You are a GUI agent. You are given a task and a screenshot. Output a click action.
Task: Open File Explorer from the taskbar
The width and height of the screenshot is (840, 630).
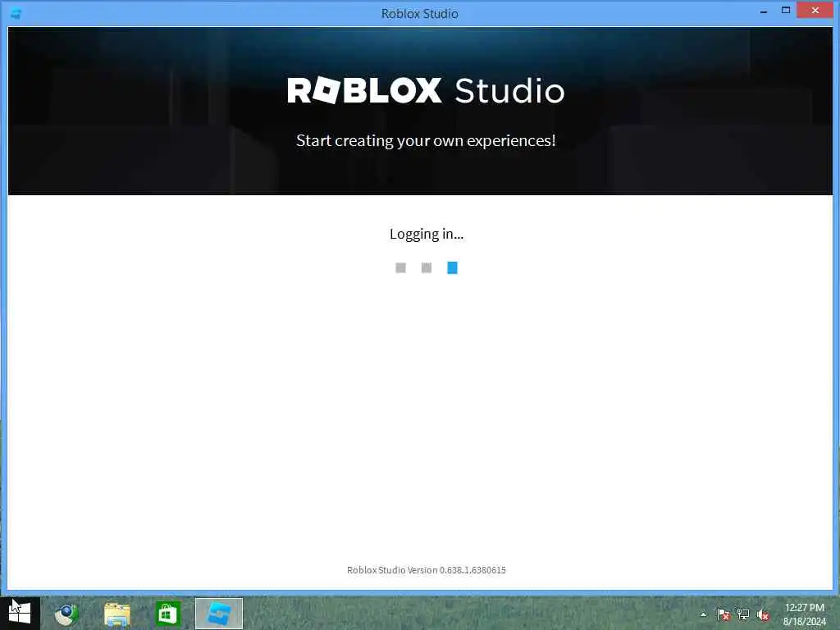[116, 614]
